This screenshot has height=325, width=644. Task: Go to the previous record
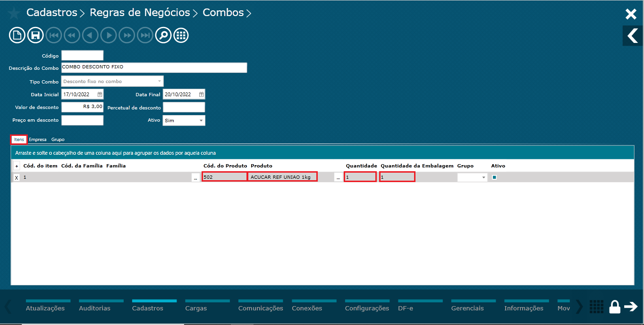click(90, 35)
